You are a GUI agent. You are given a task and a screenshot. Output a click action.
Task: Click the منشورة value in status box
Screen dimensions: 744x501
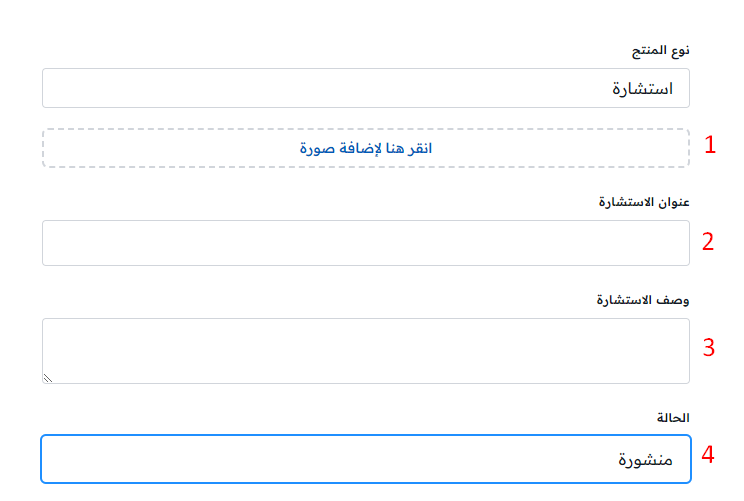(646, 460)
